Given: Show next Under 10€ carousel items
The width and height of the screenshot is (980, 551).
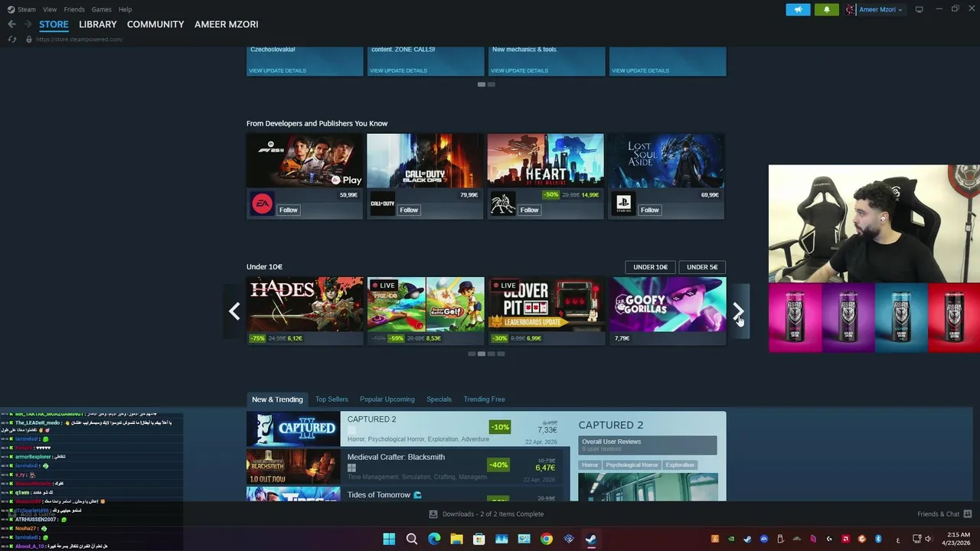Looking at the screenshot, I should 738,311.
